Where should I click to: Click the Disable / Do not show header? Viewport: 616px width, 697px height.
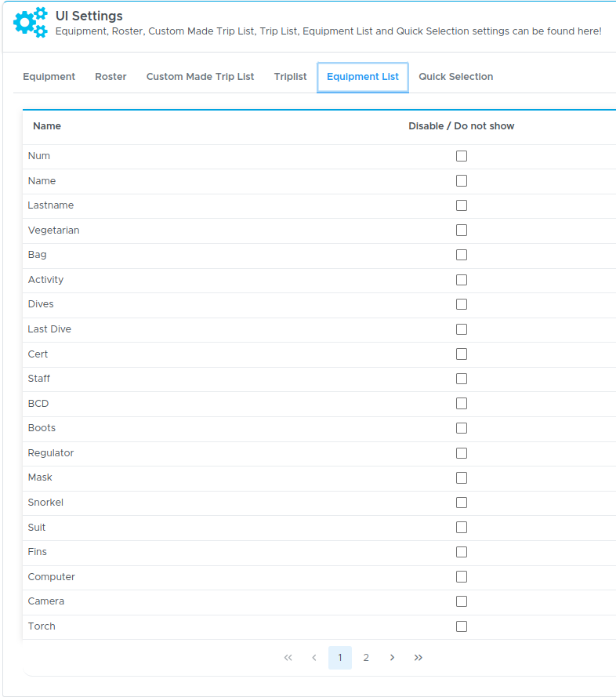(462, 126)
